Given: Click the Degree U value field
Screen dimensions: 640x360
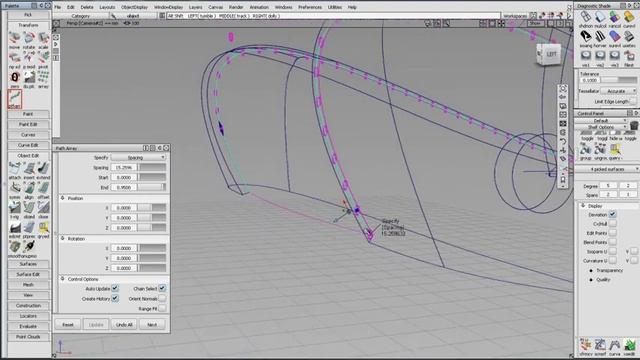Looking at the screenshot, I should click(608, 186).
